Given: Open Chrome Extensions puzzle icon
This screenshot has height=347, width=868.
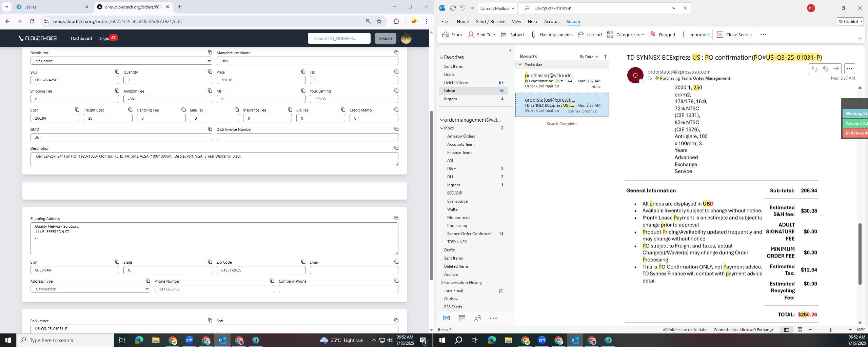Looking at the screenshot, I should pyautogui.click(x=396, y=21).
